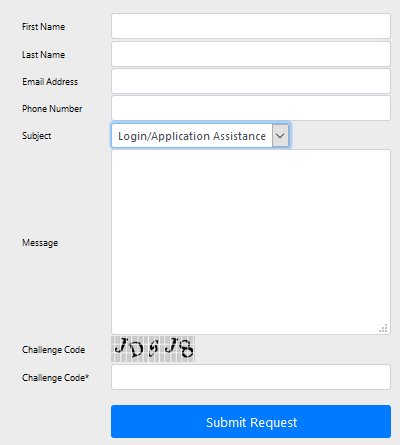Focus the Email Address field
Screen dimensions: 400x445
[251, 81]
